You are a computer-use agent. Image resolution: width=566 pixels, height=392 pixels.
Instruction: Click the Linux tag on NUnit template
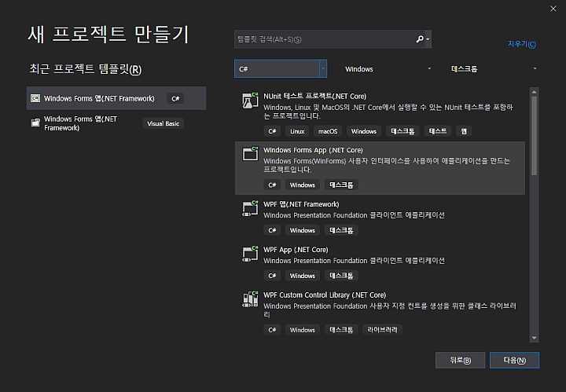(297, 131)
